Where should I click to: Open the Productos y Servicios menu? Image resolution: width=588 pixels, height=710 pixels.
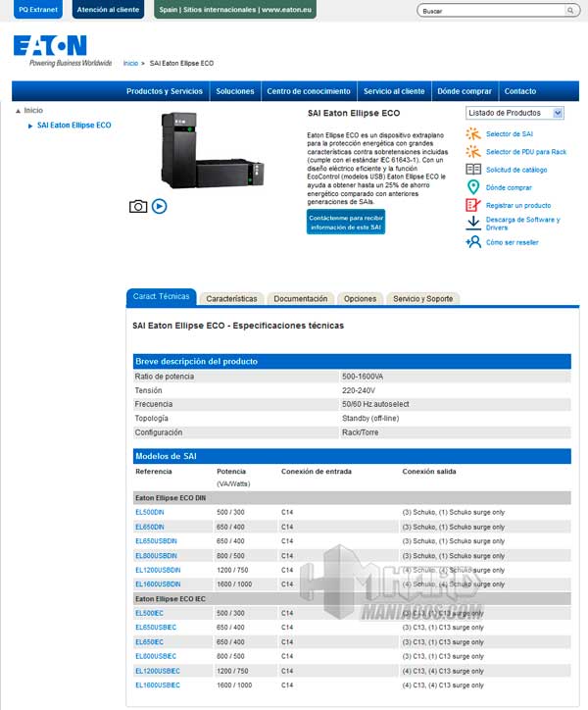pos(165,91)
